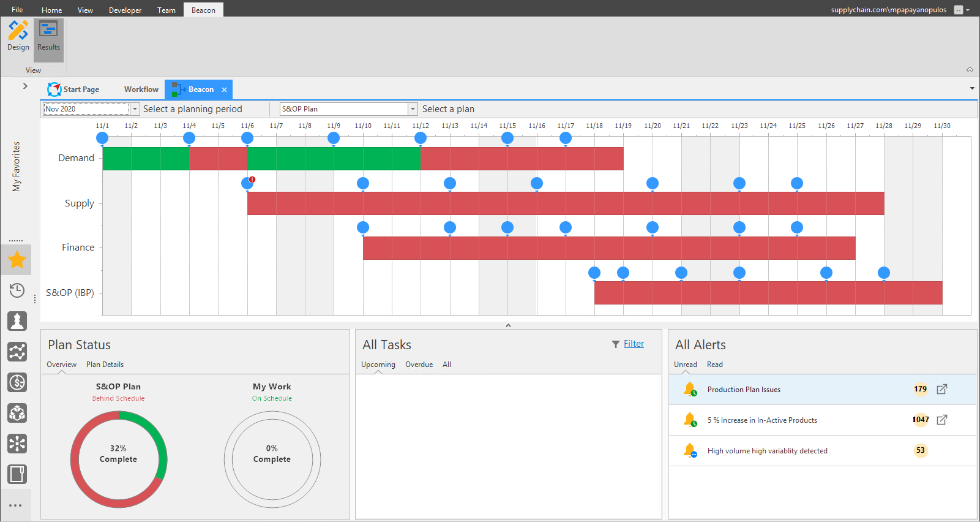This screenshot has height=522, width=980.
Task: Click the Filter link in All Tasks
Action: (x=634, y=344)
